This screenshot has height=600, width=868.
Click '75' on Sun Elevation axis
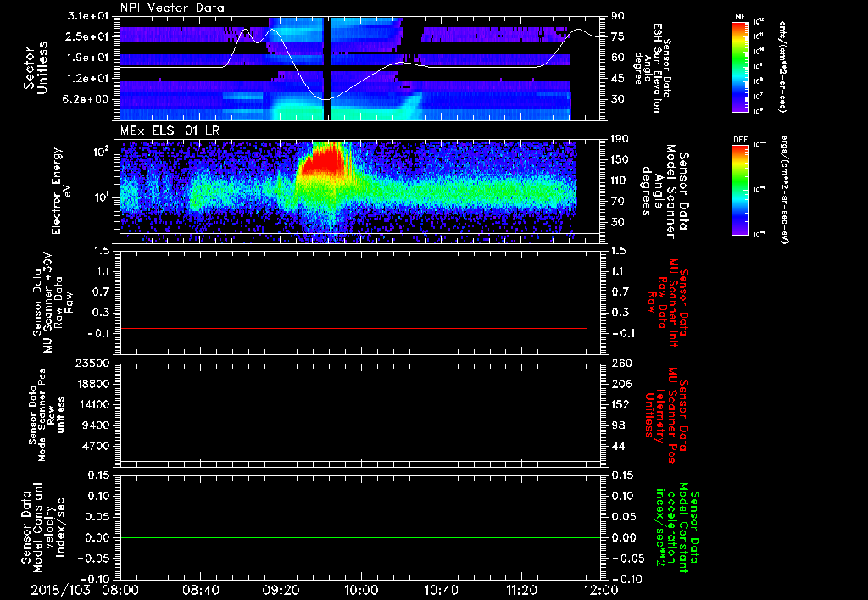click(618, 36)
